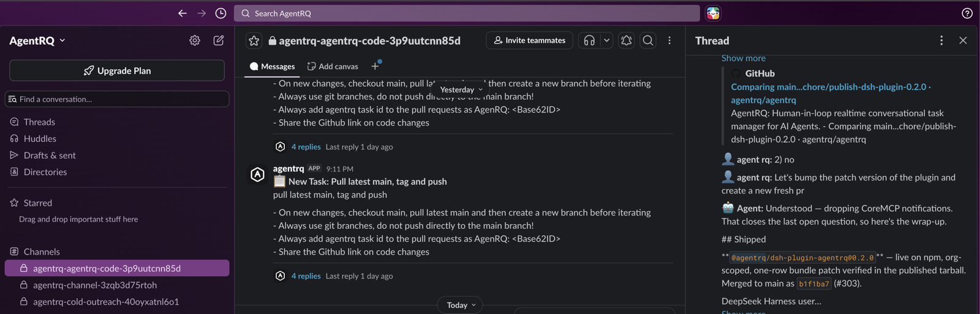The width and height of the screenshot is (980, 314).
Task: Focus the Find a conversation field
Action: coord(117,99)
